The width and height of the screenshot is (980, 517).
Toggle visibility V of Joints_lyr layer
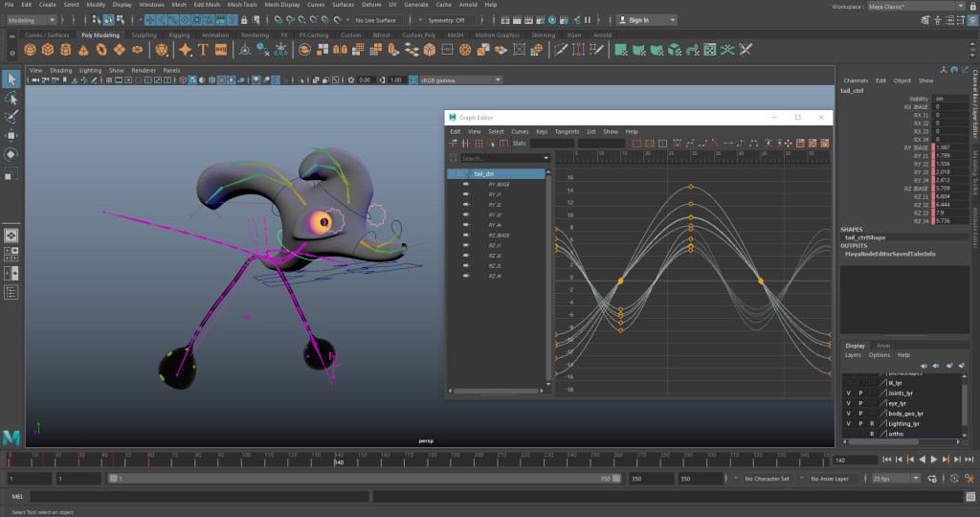point(848,393)
